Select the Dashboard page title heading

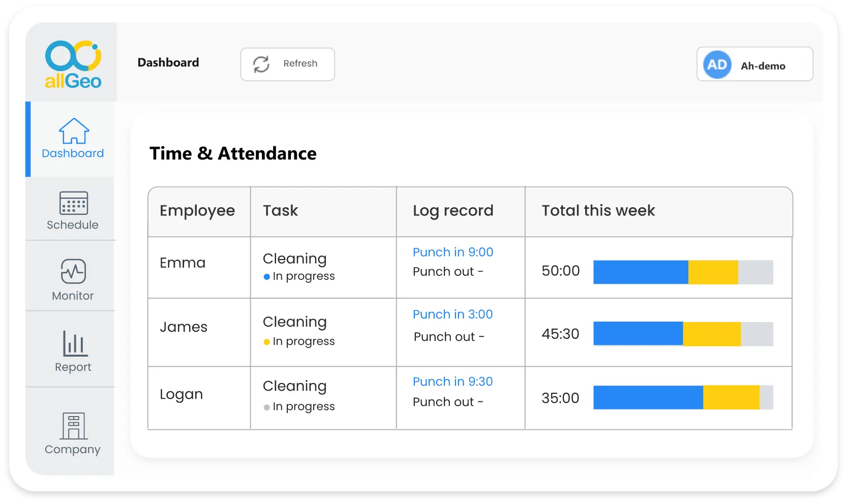pos(168,62)
